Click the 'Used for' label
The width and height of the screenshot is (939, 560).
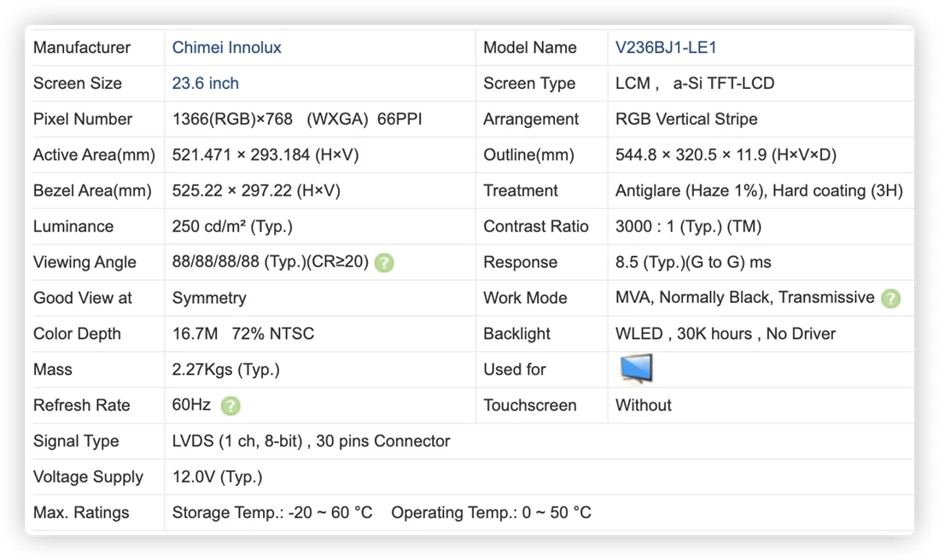[515, 370]
